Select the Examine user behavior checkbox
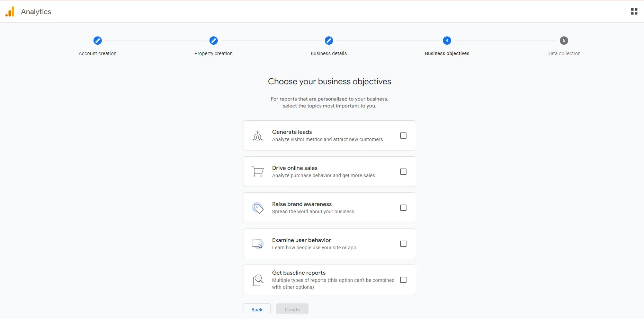Image resolution: width=644 pixels, height=319 pixels. [403, 244]
